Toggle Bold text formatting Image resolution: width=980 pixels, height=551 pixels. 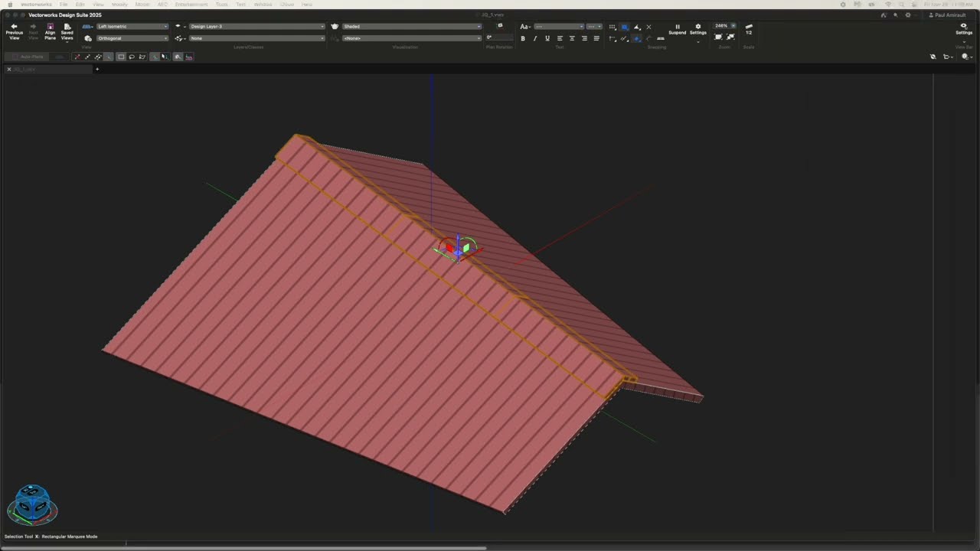pyautogui.click(x=523, y=38)
